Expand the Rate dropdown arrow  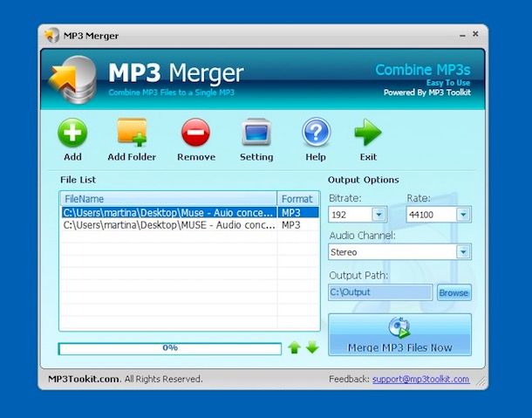[x=463, y=215]
